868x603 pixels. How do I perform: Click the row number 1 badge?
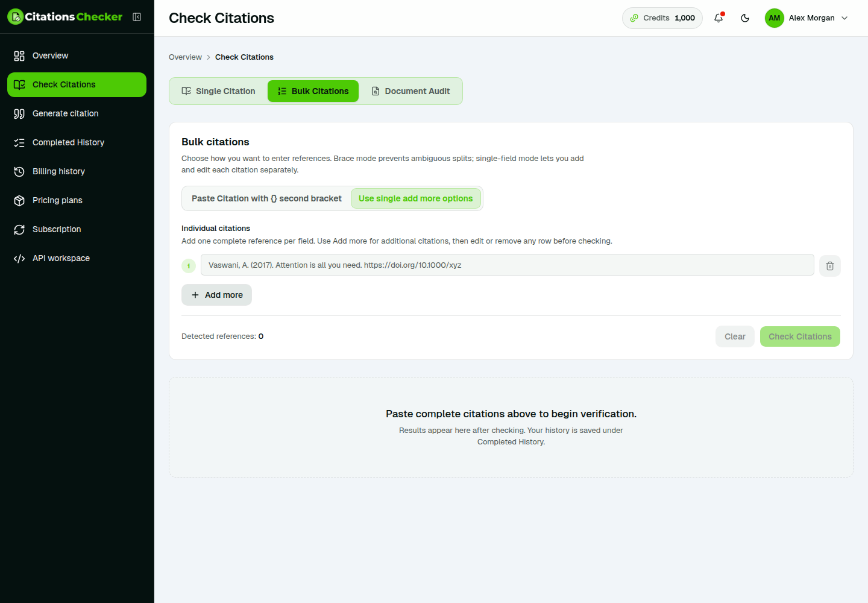[189, 265]
